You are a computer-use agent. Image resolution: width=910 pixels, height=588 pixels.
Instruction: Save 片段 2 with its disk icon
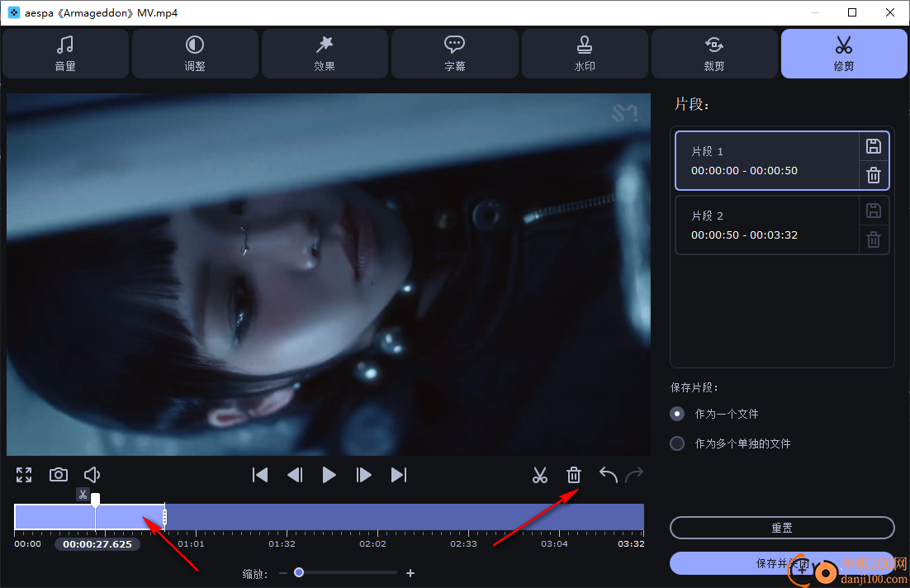(x=874, y=211)
